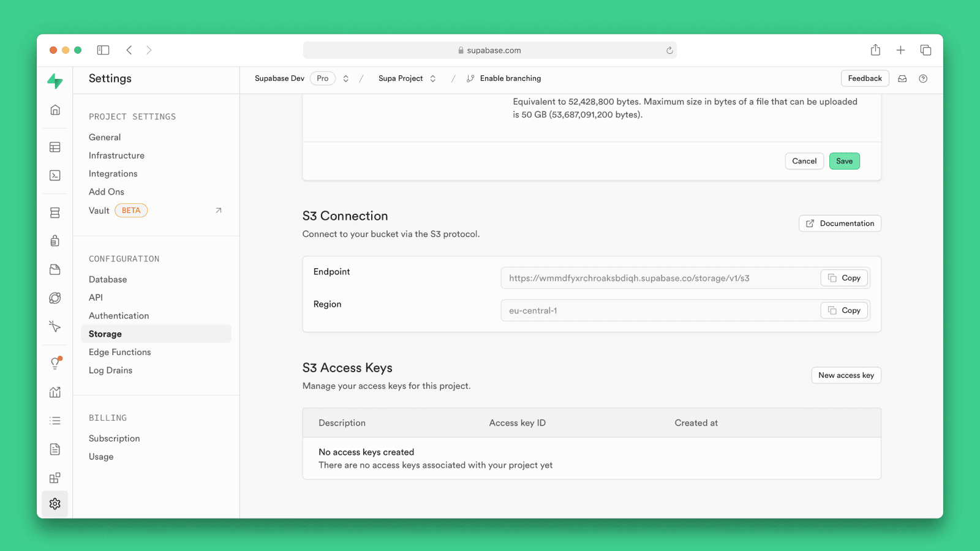Image resolution: width=980 pixels, height=551 pixels.
Task: Open the Table Editor icon
Action: pyautogui.click(x=55, y=147)
